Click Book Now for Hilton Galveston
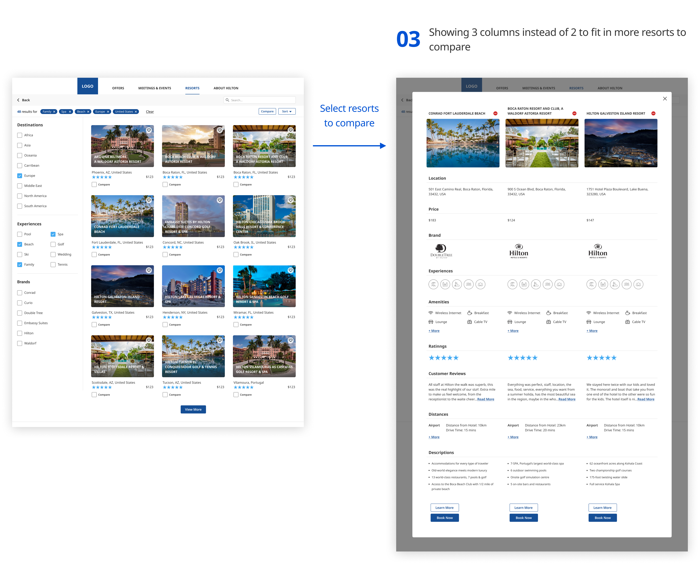This screenshot has width=700, height=588. pos(602,518)
